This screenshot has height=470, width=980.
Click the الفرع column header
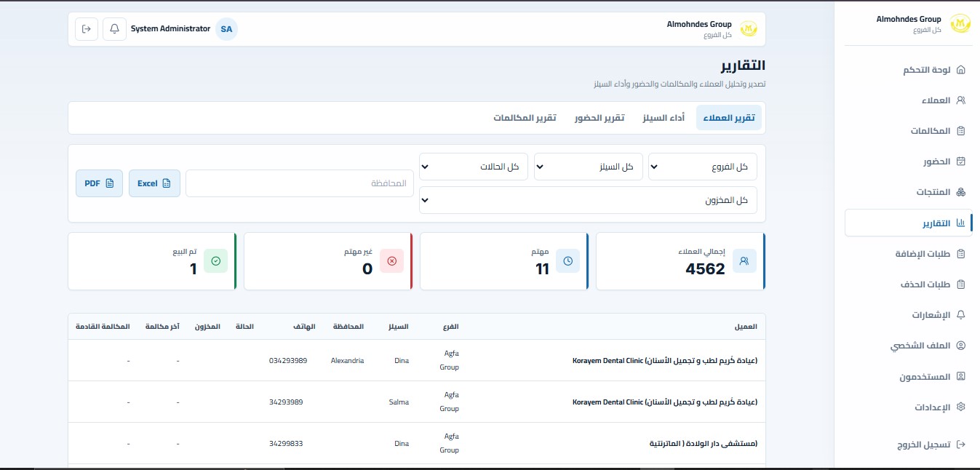pos(451,327)
